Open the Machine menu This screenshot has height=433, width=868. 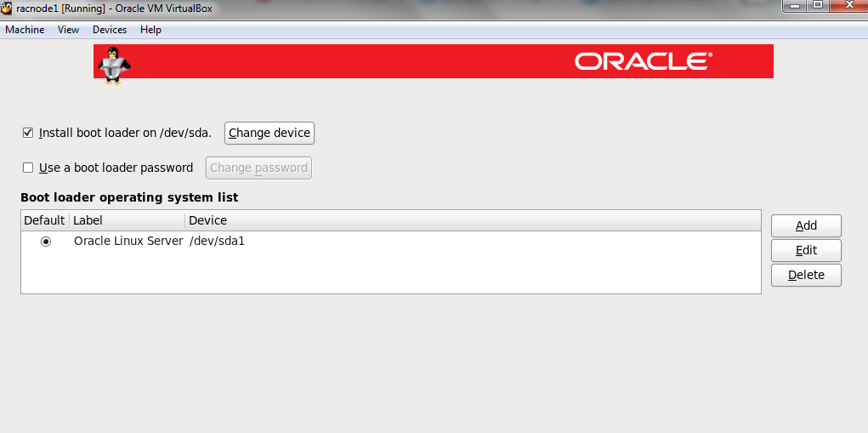click(25, 30)
